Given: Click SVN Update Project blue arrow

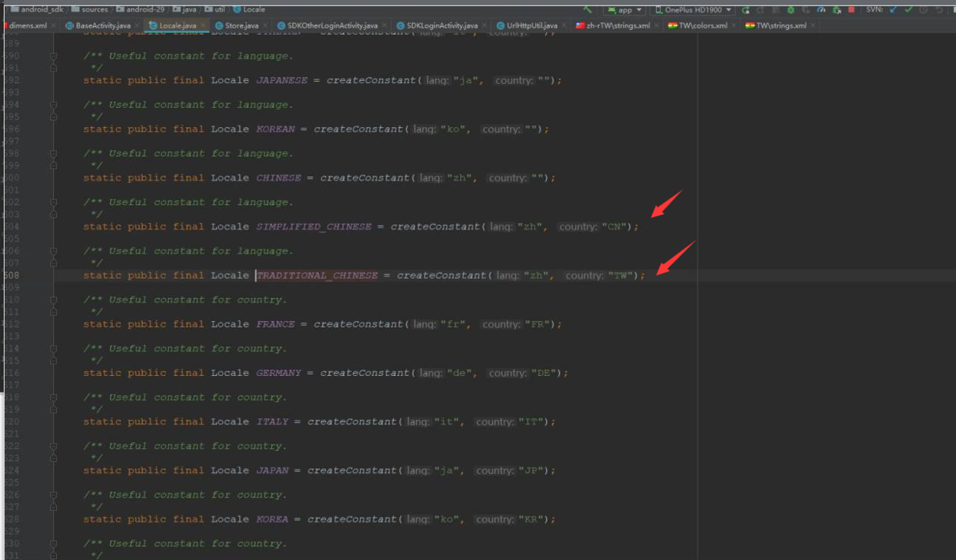Looking at the screenshot, I should (894, 10).
